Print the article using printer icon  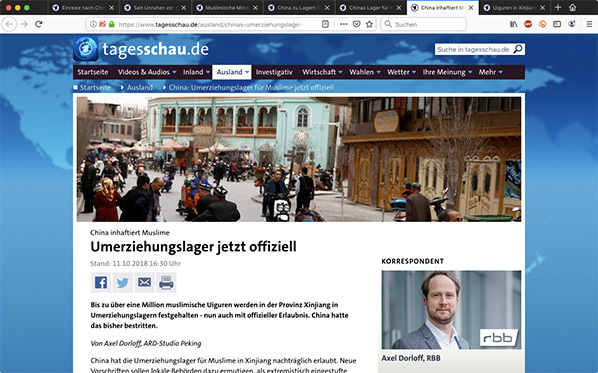click(166, 283)
